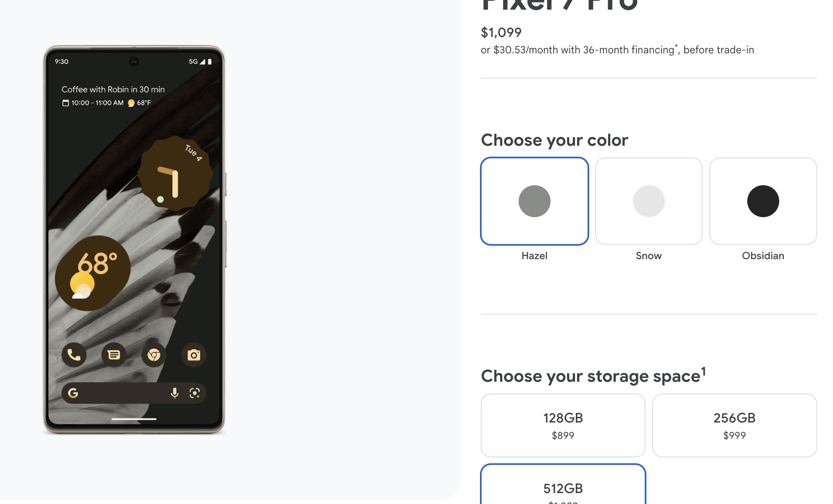Tap the phone call icon on Pixel screen
The height and width of the screenshot is (504, 833).
tap(74, 355)
